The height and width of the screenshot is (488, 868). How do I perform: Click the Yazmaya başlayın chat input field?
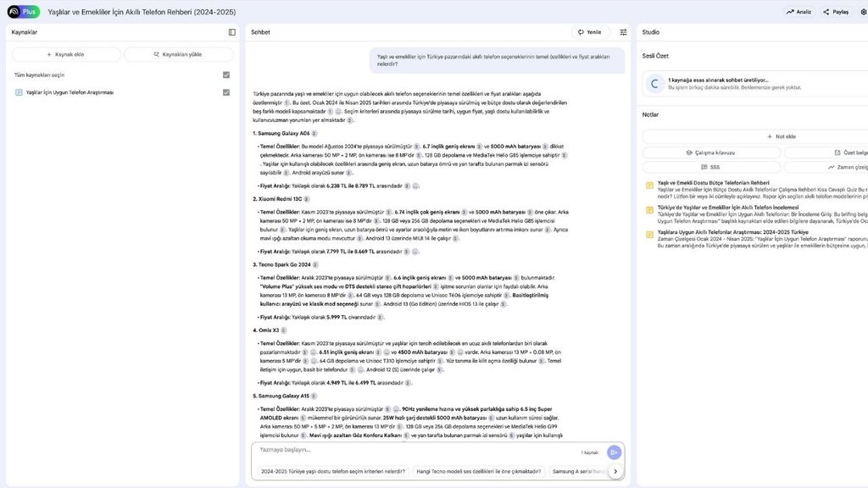coord(339,452)
